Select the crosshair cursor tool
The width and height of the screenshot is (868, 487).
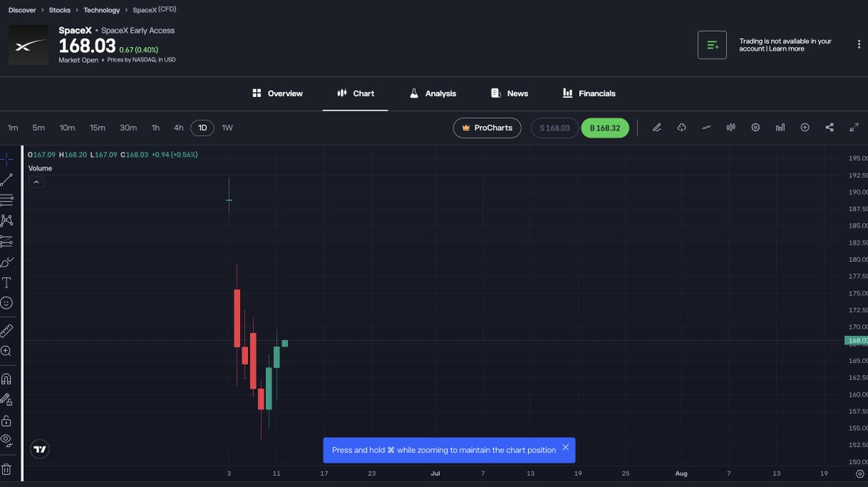tap(7, 159)
